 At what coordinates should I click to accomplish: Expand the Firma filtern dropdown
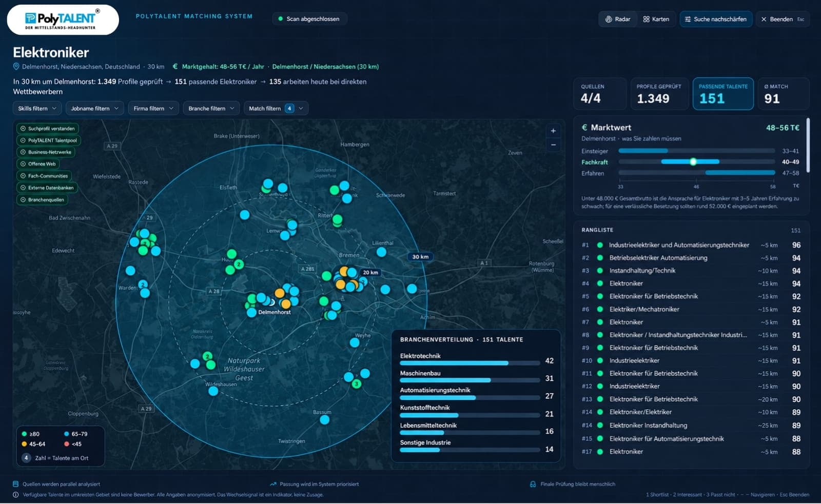point(153,108)
